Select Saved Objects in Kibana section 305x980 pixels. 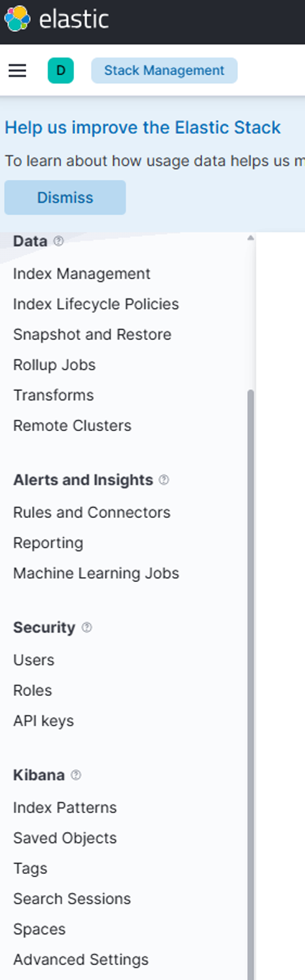coord(65,838)
